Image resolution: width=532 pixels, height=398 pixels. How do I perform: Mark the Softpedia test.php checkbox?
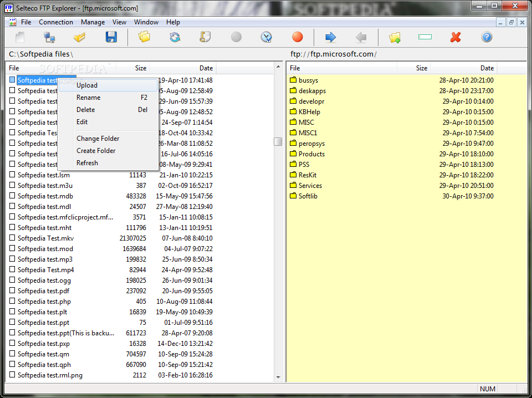[x=12, y=301]
